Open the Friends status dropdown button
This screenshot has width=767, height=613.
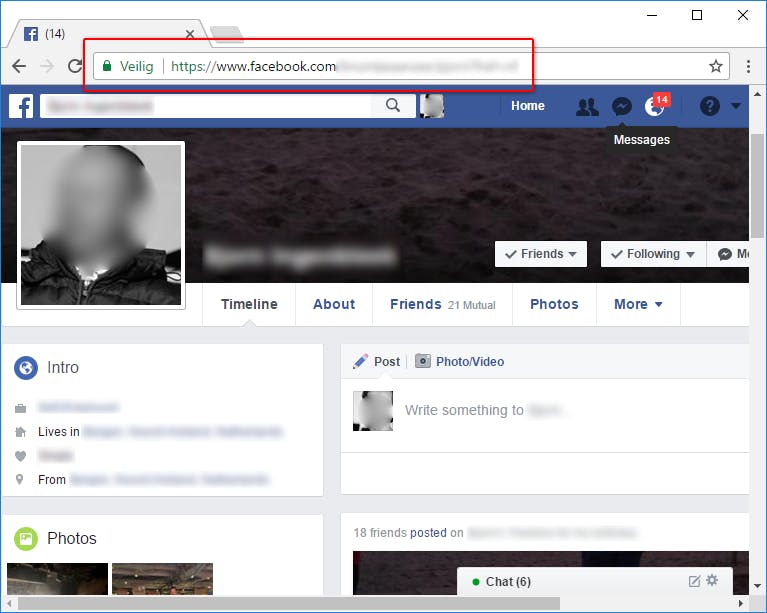pos(541,254)
